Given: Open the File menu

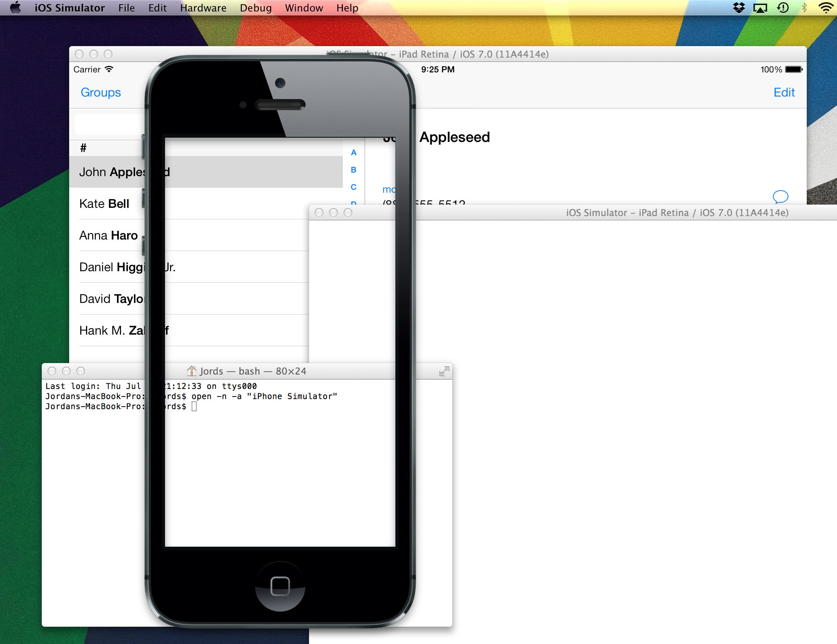Looking at the screenshot, I should (x=126, y=8).
